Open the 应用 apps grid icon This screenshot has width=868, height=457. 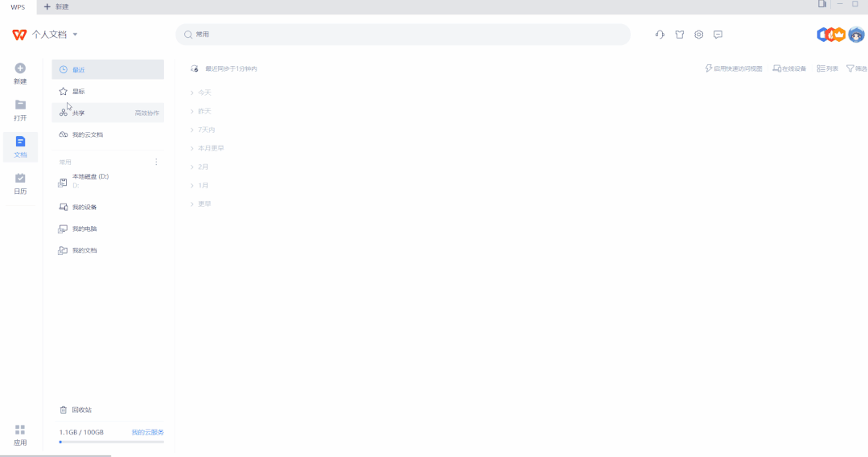click(x=20, y=430)
